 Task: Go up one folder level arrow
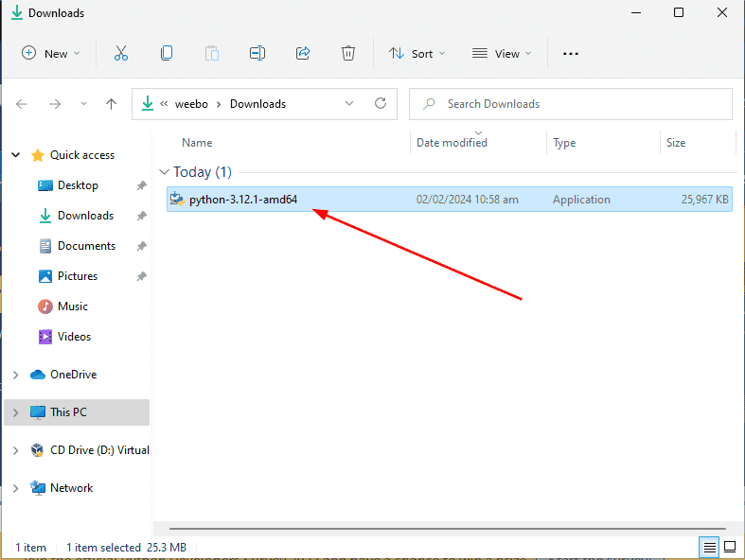[x=111, y=104]
